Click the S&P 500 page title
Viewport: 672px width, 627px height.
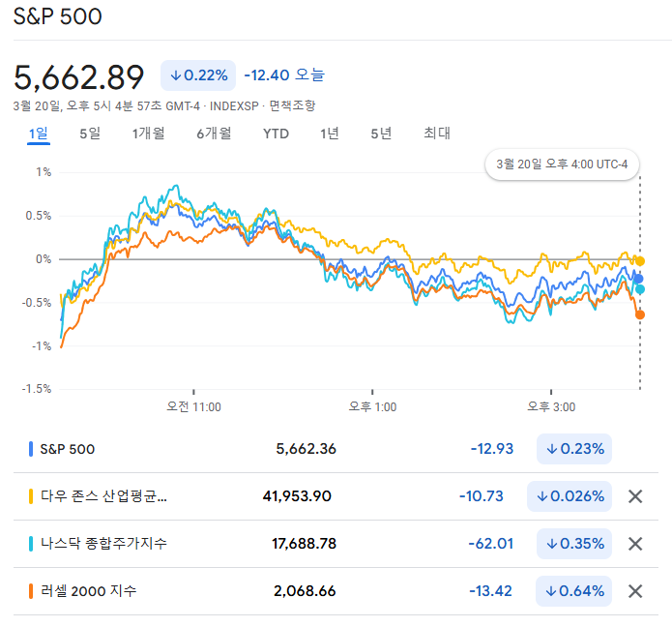point(57,16)
